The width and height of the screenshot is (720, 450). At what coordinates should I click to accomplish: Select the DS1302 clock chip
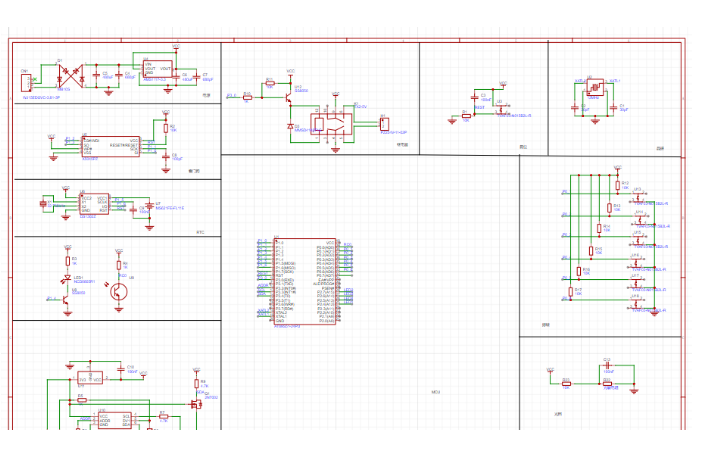[x=95, y=204]
